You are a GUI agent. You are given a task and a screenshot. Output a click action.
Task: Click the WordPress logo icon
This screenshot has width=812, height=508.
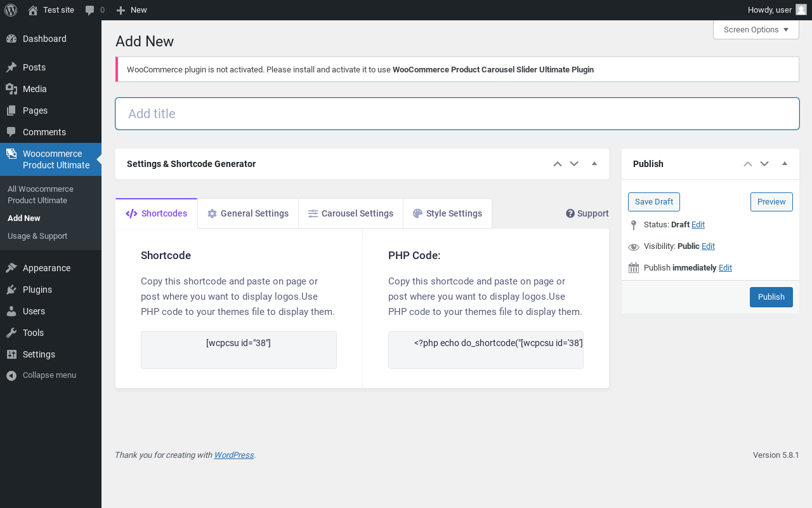(x=11, y=10)
